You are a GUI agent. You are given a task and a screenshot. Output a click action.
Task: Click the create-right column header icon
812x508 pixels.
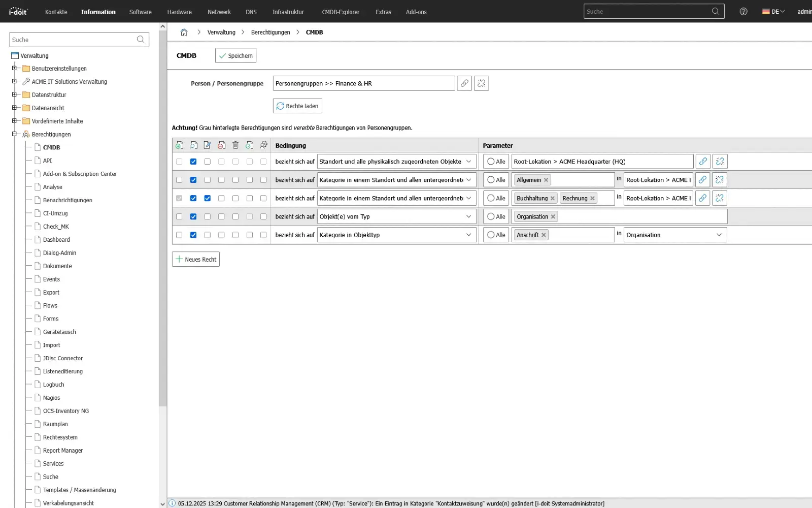pyautogui.click(x=179, y=145)
